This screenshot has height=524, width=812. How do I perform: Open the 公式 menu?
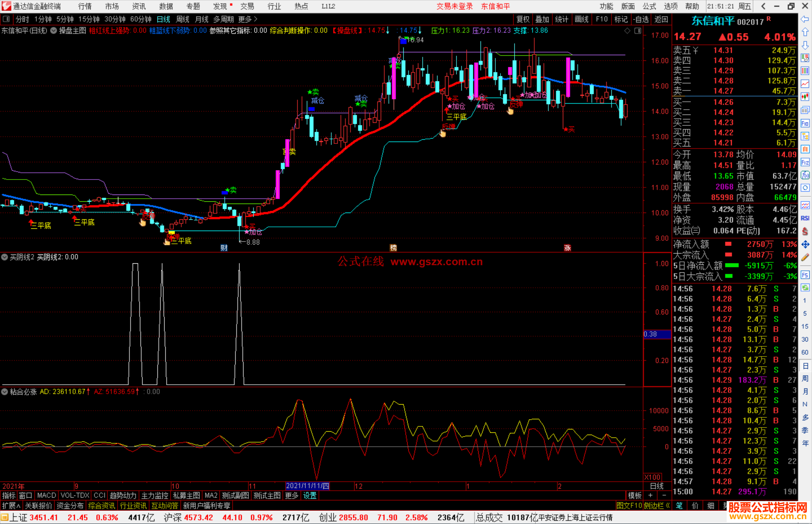(x=649, y=6)
